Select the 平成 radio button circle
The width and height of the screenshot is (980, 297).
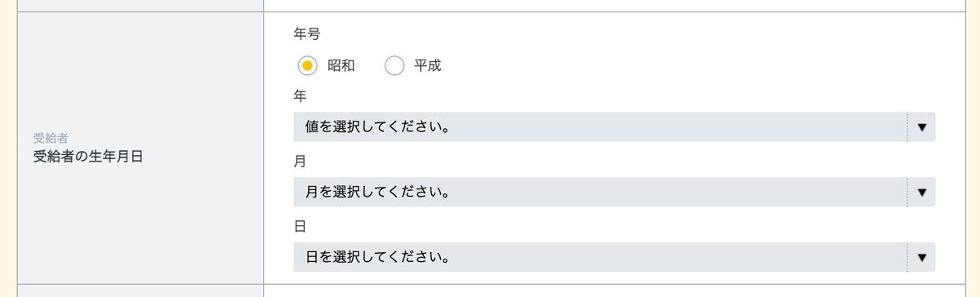click(x=394, y=66)
